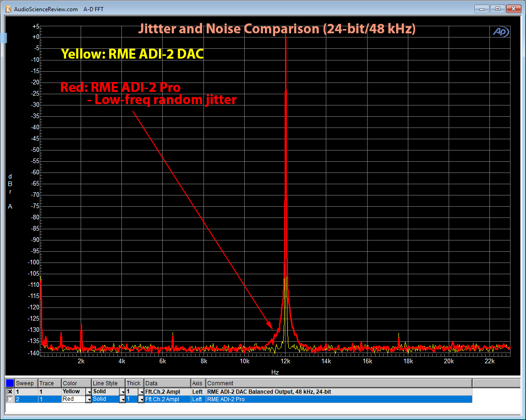Click the Axis column header
Image resolution: width=526 pixels, height=420 pixels.
click(x=198, y=383)
